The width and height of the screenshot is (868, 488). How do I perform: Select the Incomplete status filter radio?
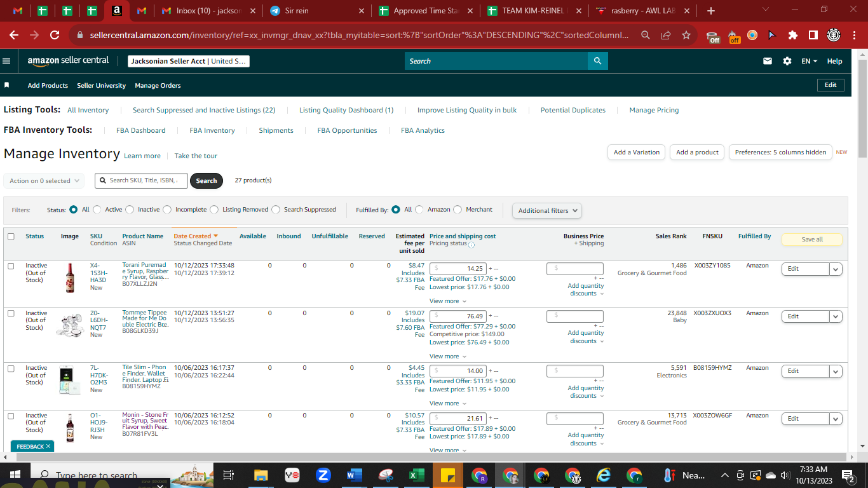pyautogui.click(x=168, y=210)
